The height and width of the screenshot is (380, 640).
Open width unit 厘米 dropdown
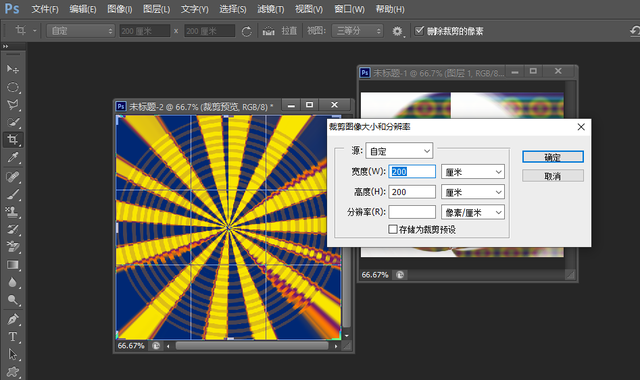point(473,172)
